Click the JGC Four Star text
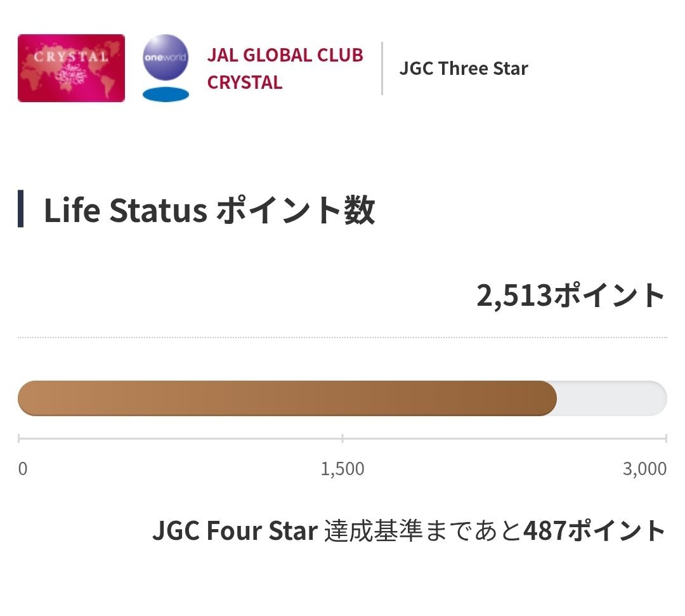This screenshot has width=685, height=616. coord(235,531)
